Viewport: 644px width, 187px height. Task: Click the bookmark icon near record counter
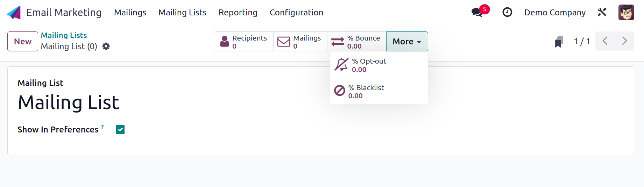559,42
